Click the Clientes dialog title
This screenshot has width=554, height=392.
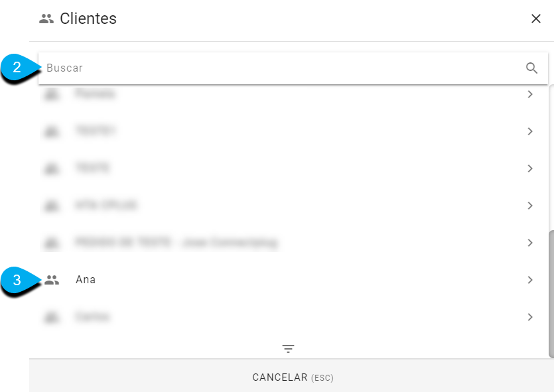pos(88,19)
